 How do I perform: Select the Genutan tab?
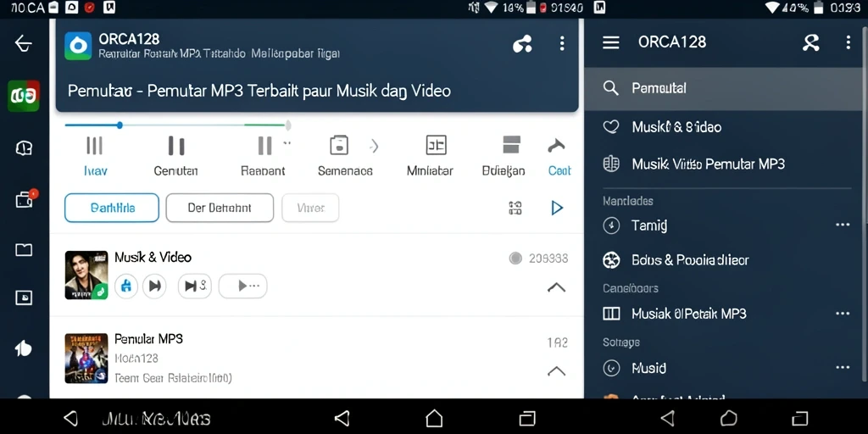176,157
